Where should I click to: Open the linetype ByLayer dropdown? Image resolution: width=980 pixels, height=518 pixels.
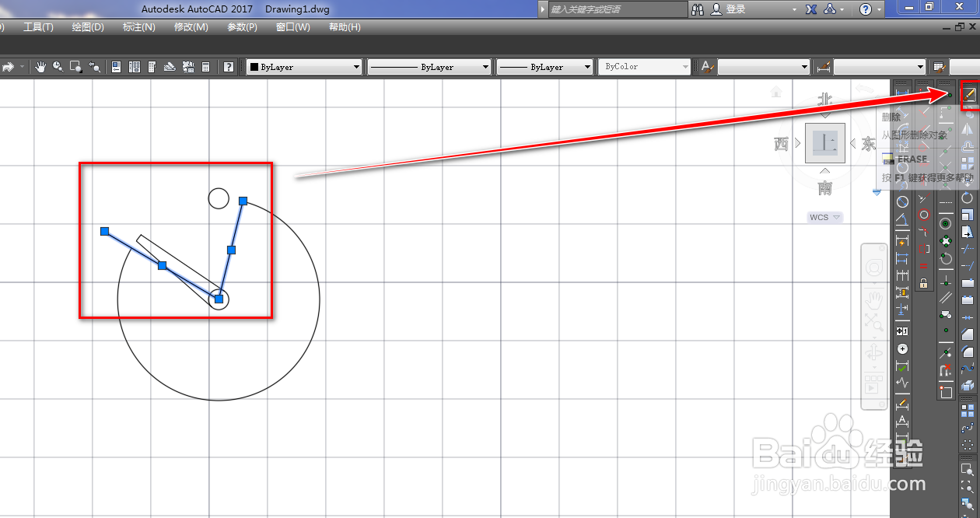(x=429, y=67)
